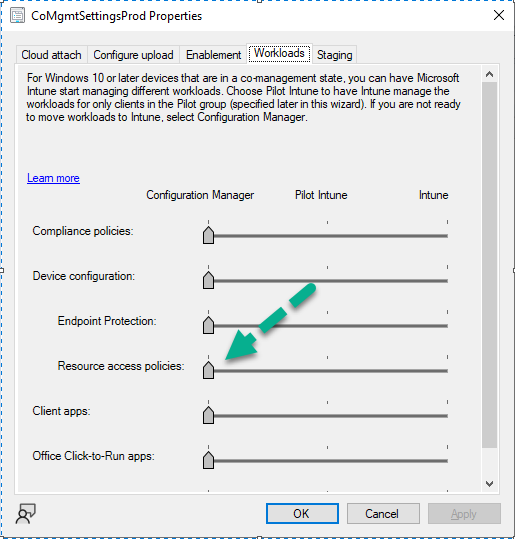This screenshot has width=515, height=539.
Task: Click the Compliance policies label
Action: (83, 231)
